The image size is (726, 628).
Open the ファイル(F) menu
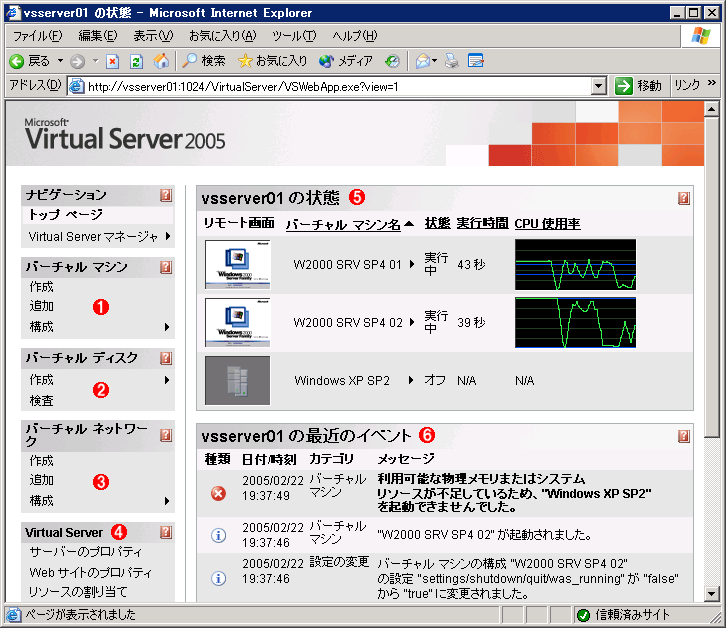pyautogui.click(x=37, y=36)
